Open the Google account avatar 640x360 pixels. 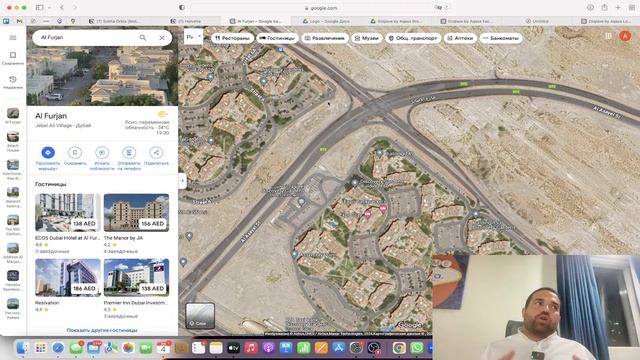(625, 36)
